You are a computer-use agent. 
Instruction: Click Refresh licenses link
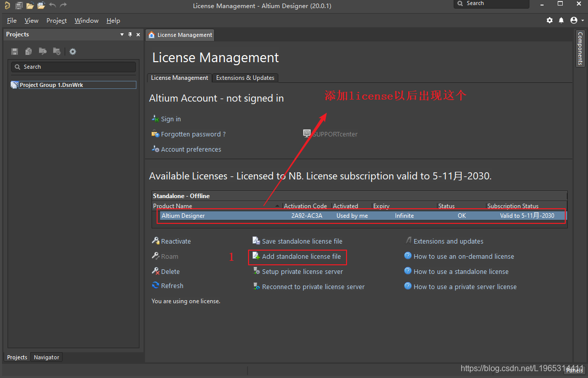click(172, 286)
